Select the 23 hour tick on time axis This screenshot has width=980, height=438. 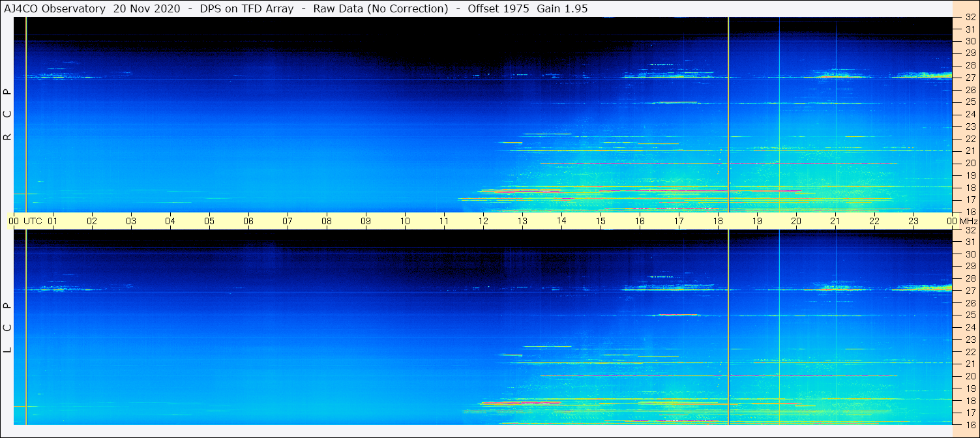913,221
